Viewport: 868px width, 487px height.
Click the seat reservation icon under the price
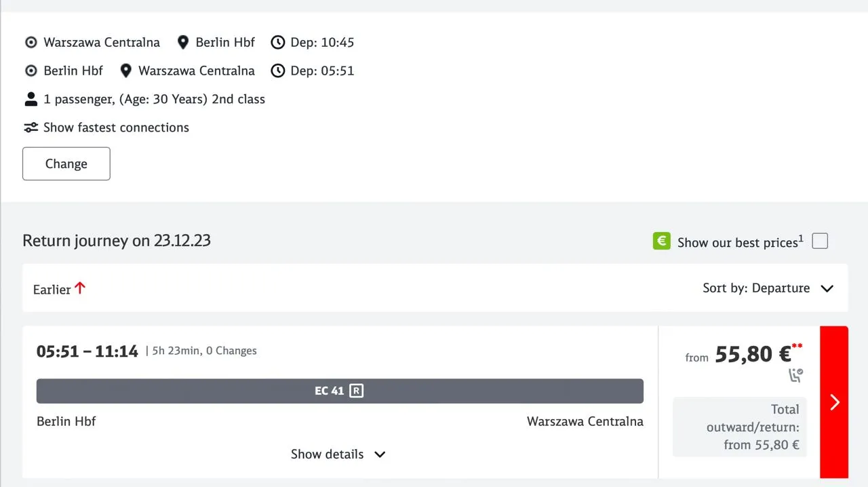(x=795, y=375)
